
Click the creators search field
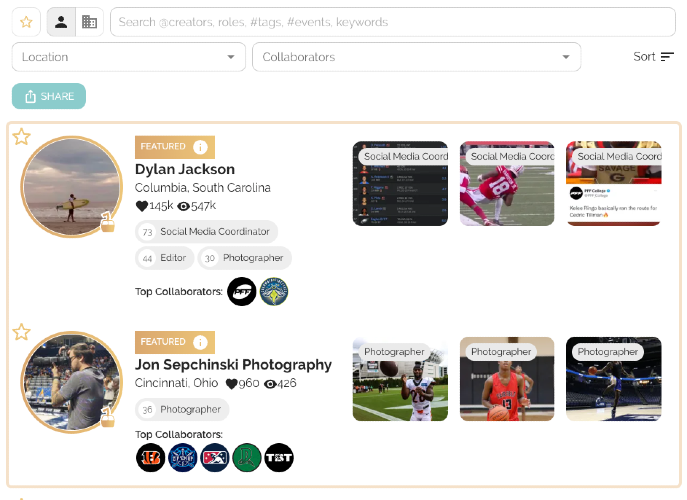pos(393,22)
